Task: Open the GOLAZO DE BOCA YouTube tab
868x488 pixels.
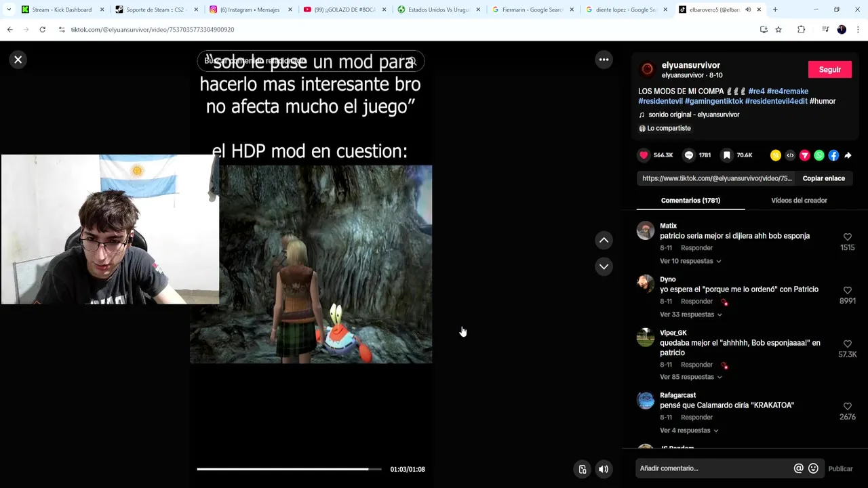Action: [x=344, y=9]
